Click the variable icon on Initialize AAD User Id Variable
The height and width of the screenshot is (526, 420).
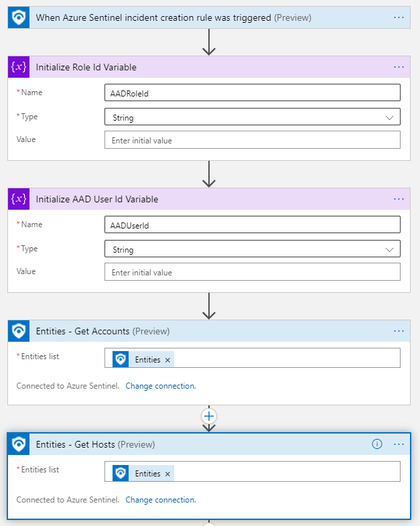point(18,199)
